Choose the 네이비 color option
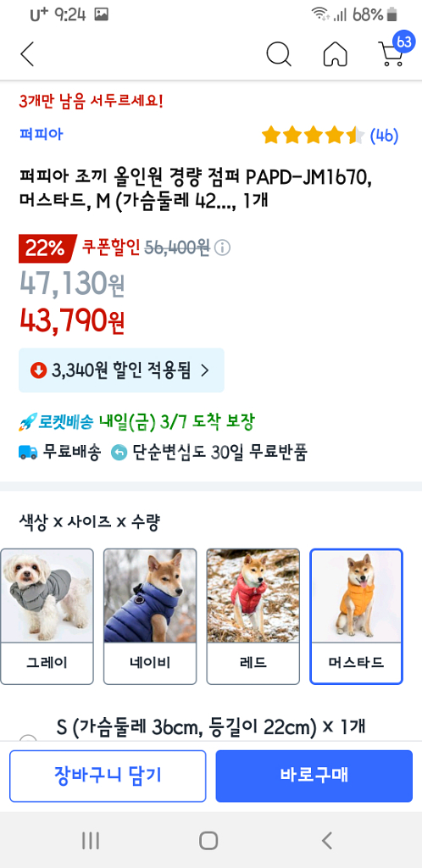Image resolution: width=422 pixels, height=868 pixels. click(x=150, y=616)
